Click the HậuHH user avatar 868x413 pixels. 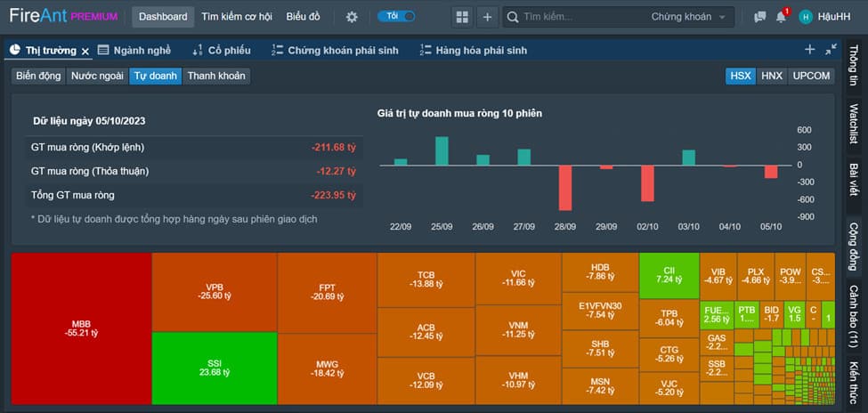click(x=806, y=17)
